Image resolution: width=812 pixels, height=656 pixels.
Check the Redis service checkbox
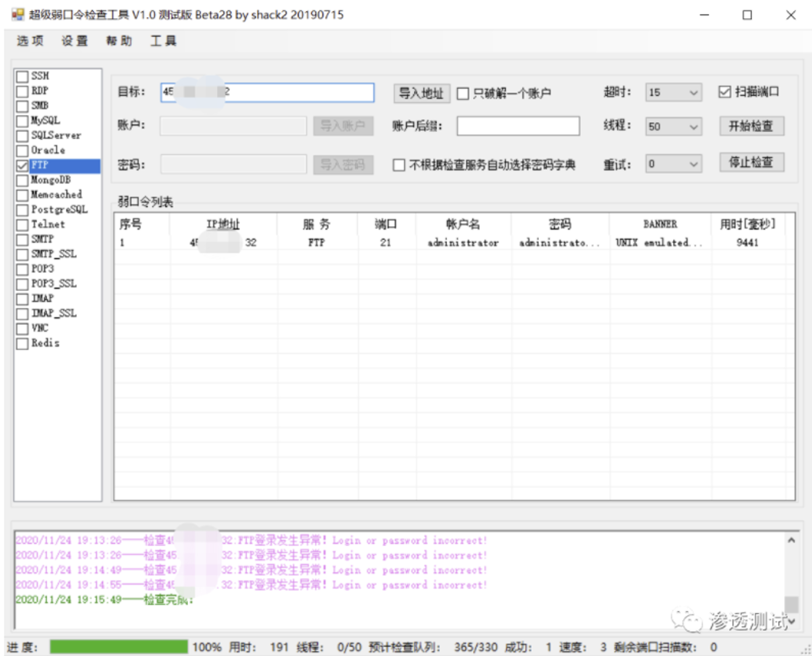pyautogui.click(x=22, y=343)
